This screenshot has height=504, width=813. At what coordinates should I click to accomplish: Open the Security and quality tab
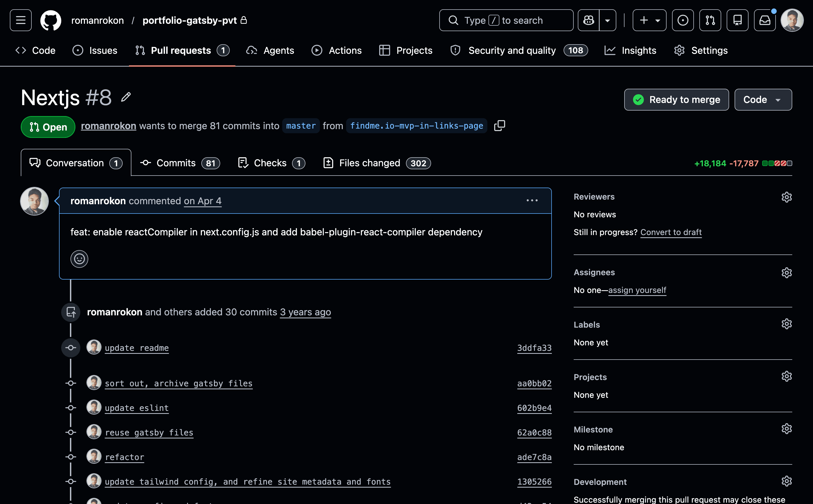click(519, 50)
